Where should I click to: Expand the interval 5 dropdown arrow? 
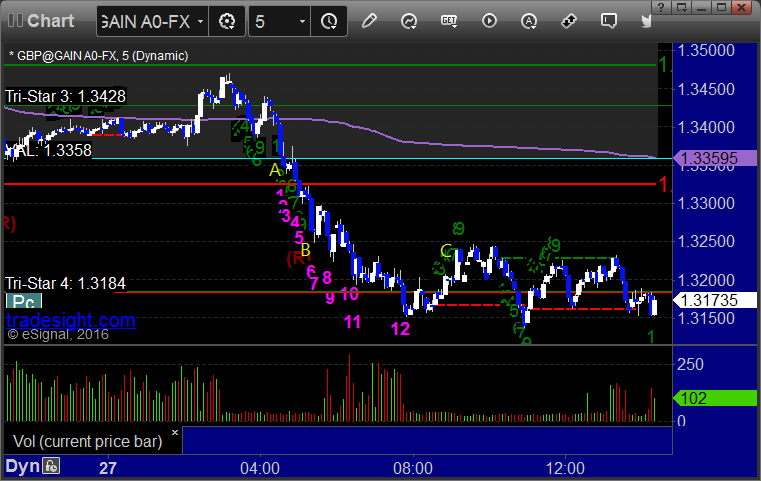tap(302, 22)
